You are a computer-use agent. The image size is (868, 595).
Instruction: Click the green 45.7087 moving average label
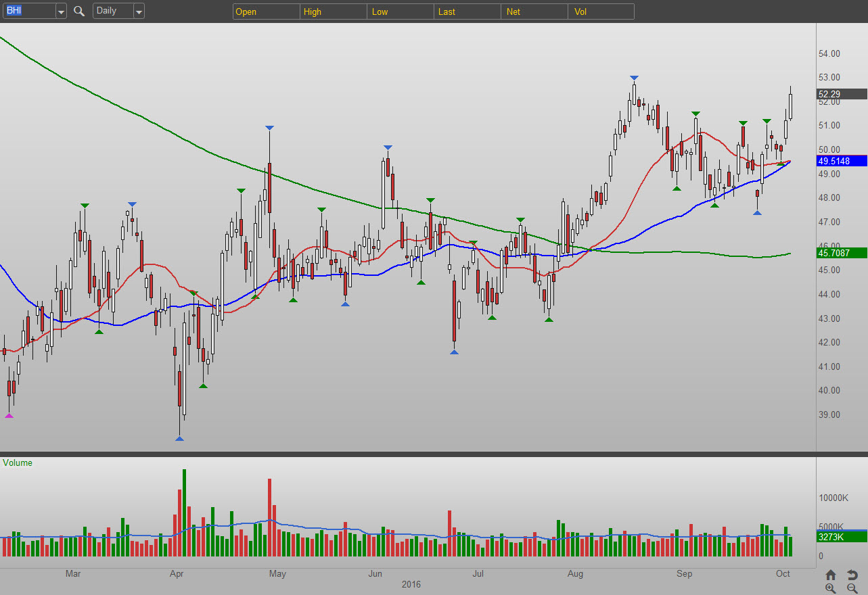tap(842, 253)
